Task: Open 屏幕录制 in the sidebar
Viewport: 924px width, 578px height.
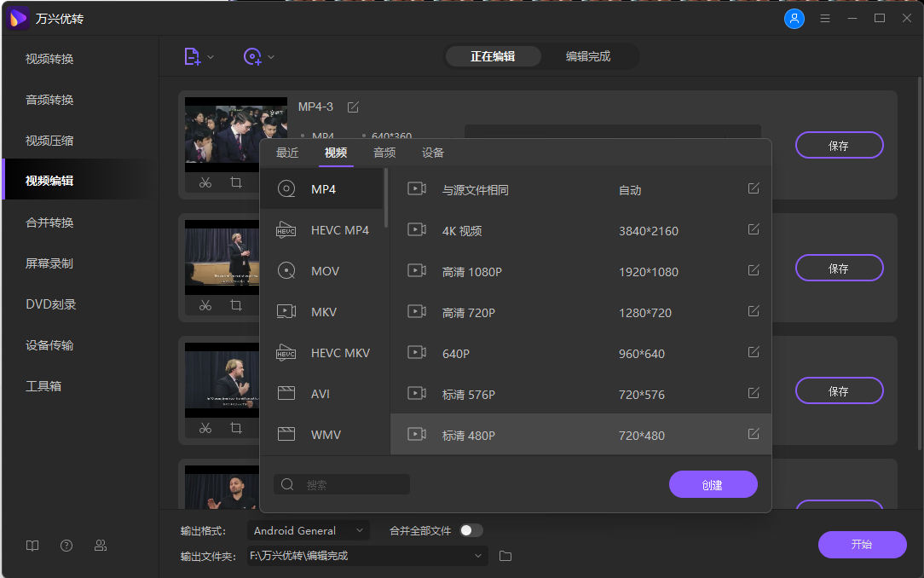Action: [49, 263]
